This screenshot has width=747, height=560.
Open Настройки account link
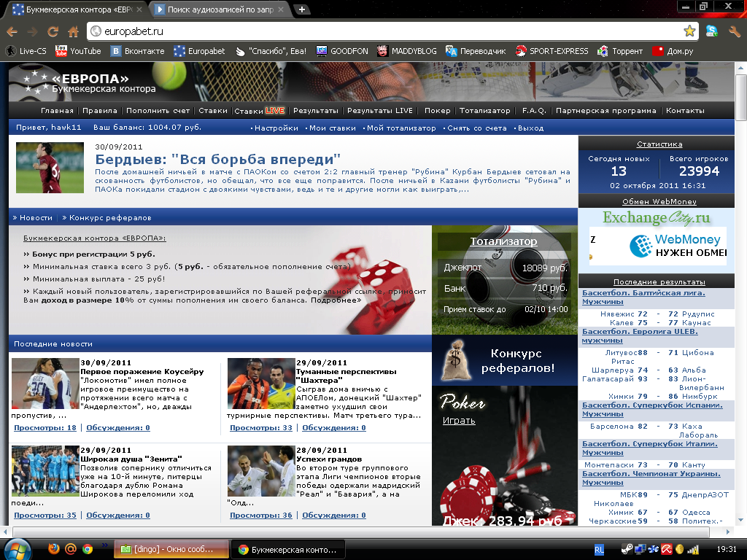[x=276, y=128]
